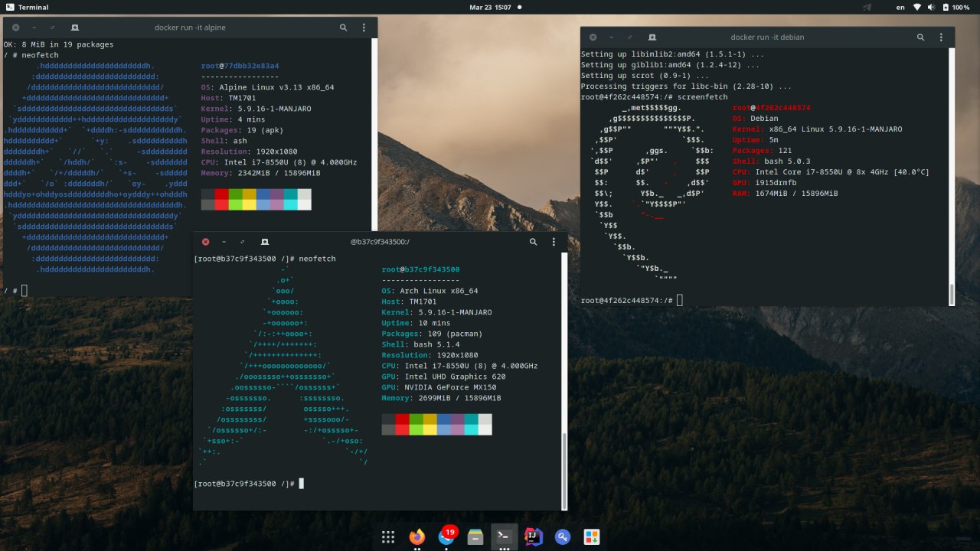
Task: Click the title 'docker run -it debian'
Action: [x=767, y=37]
